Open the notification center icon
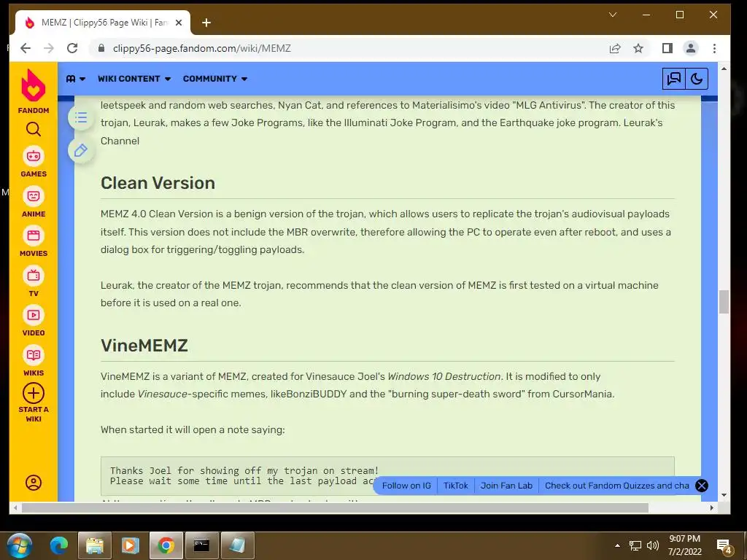 tap(724, 547)
